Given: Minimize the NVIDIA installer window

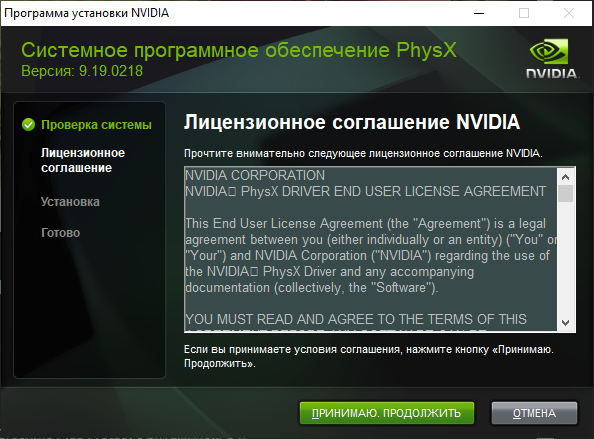Looking at the screenshot, I should point(479,13).
